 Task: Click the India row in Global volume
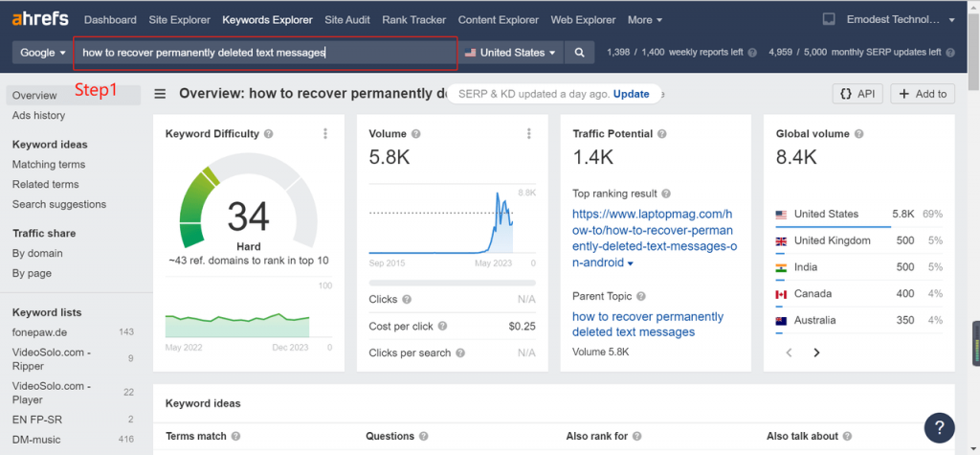pyautogui.click(x=858, y=267)
